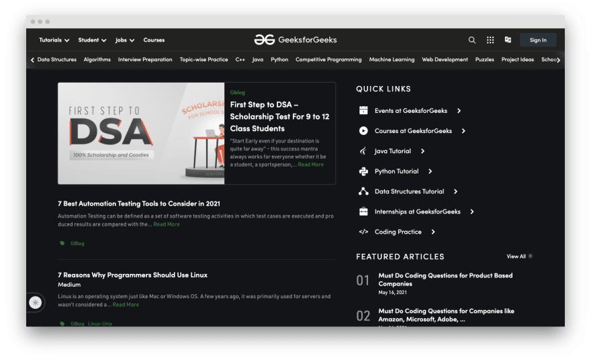This screenshot has width=591, height=364.
Task: Open the Data Structures Tutorial quick link
Action: (x=409, y=191)
